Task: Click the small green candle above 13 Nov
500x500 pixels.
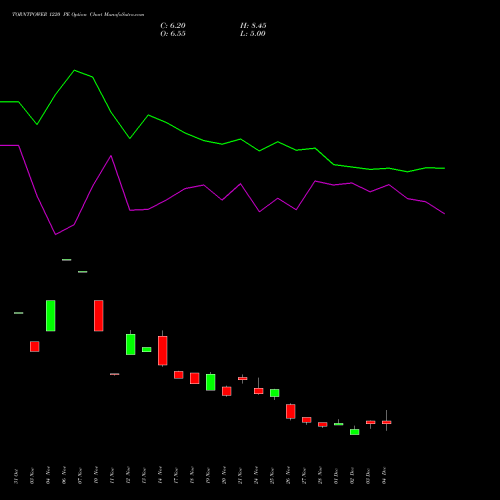Action: coord(147,349)
